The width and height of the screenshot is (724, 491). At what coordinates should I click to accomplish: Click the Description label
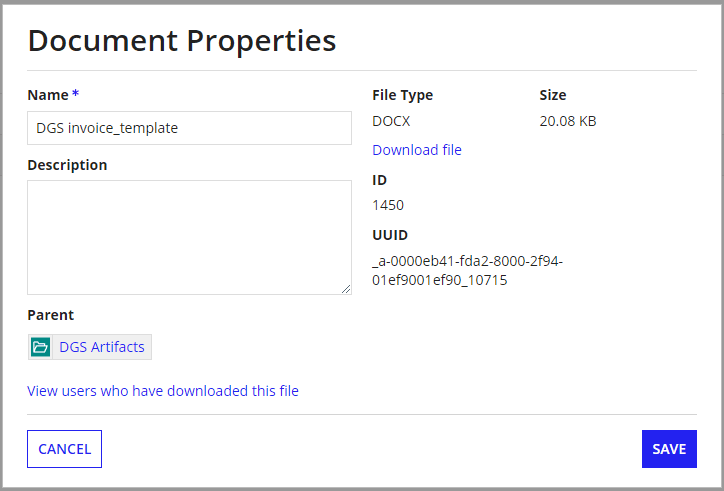click(x=67, y=165)
